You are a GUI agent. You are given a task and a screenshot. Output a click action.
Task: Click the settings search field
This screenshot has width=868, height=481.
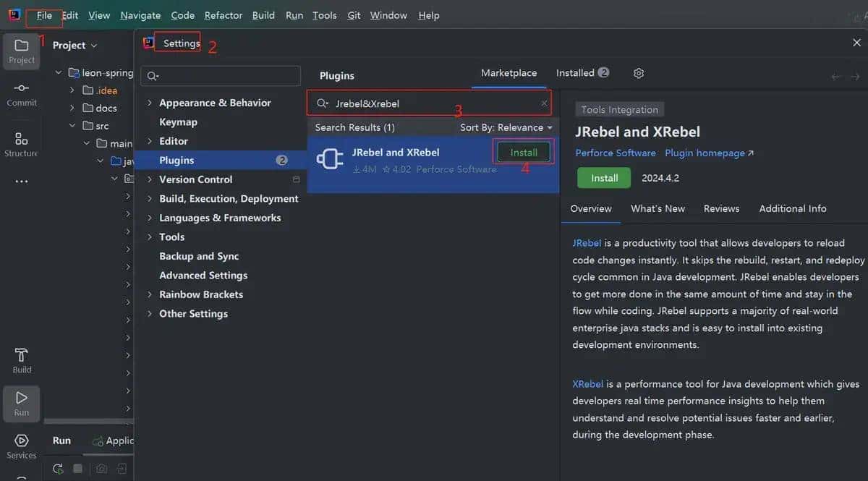[221, 76]
